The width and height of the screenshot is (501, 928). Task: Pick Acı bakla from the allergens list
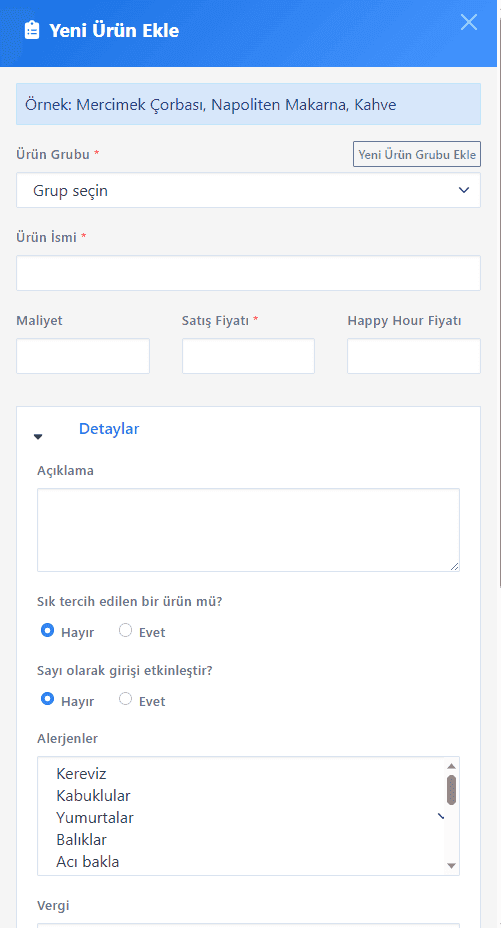tap(88, 862)
